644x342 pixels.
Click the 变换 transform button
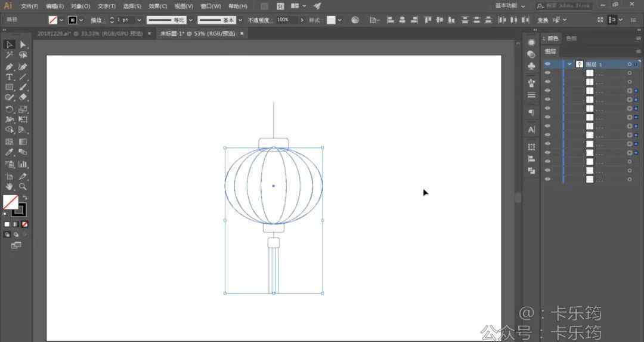[x=543, y=20]
